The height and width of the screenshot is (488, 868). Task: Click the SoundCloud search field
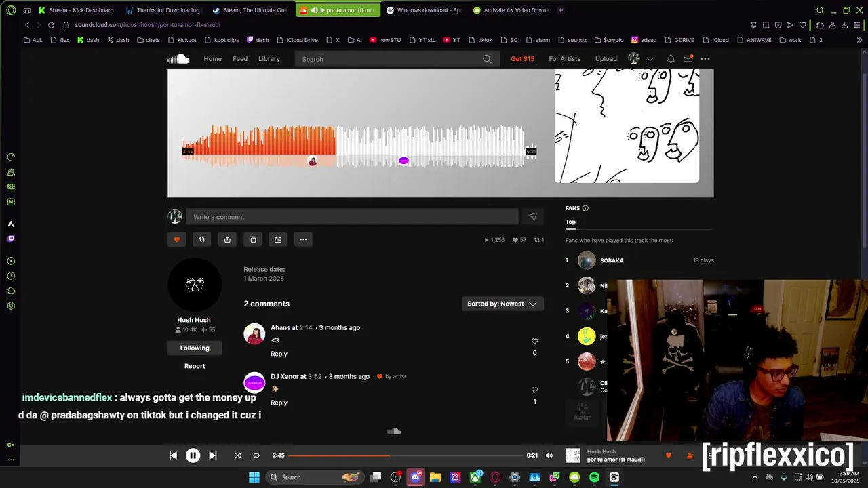pos(397,59)
